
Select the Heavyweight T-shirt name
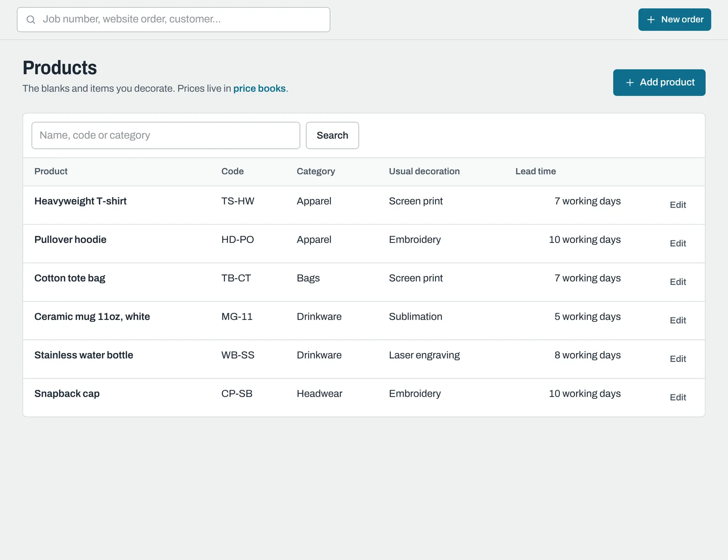point(81,201)
